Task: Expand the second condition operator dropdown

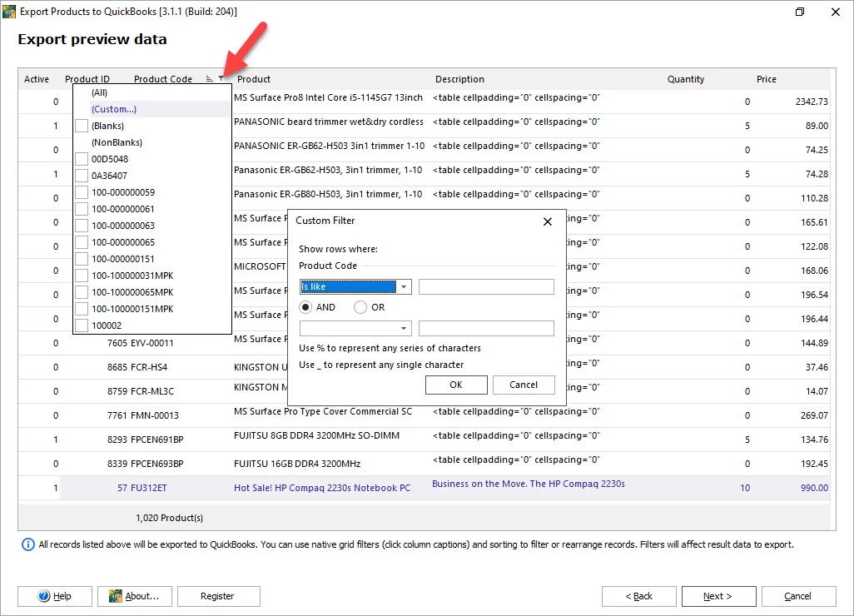Action: pyautogui.click(x=405, y=328)
